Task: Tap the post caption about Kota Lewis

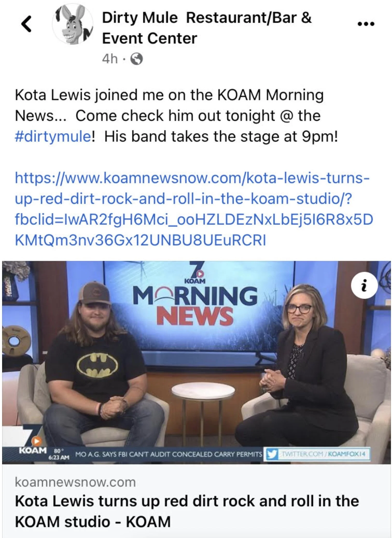Action: tap(176, 116)
